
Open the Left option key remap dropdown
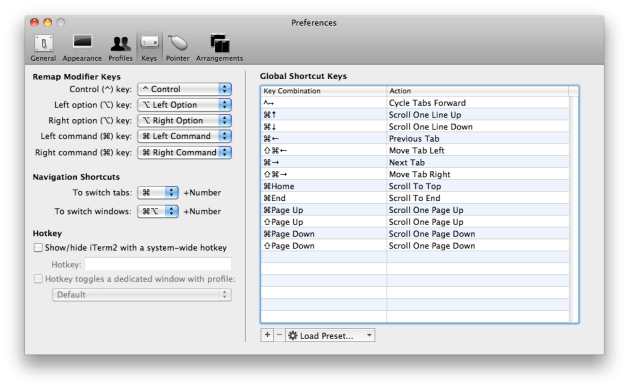click(185, 105)
